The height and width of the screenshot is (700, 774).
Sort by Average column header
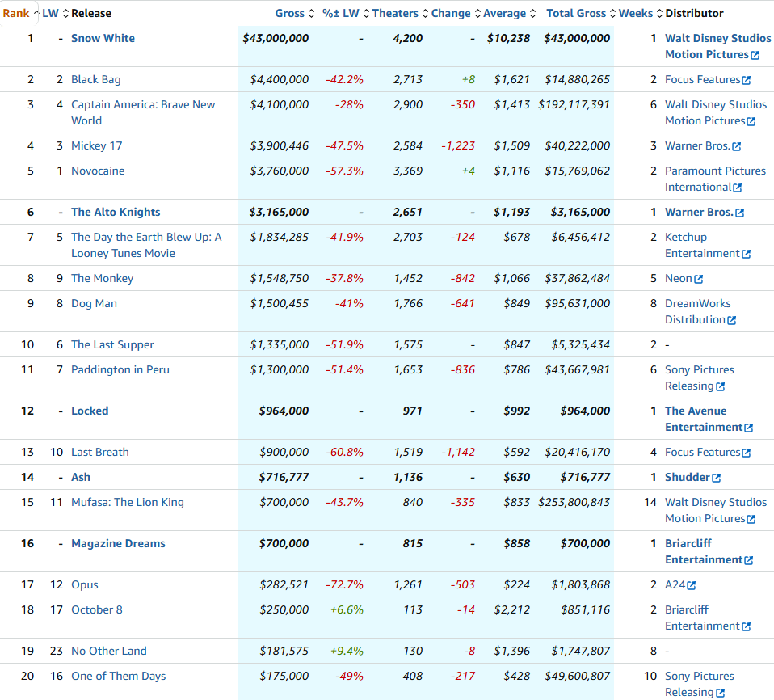[x=510, y=13]
